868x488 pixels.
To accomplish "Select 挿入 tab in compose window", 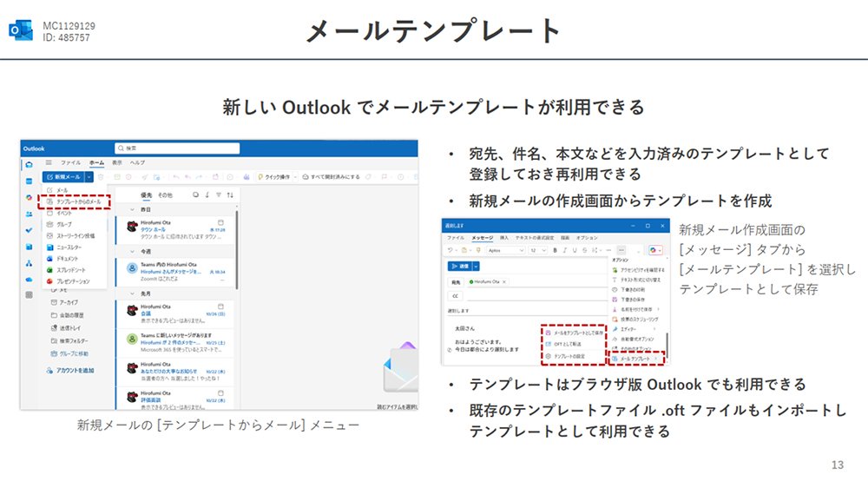I will [503, 238].
